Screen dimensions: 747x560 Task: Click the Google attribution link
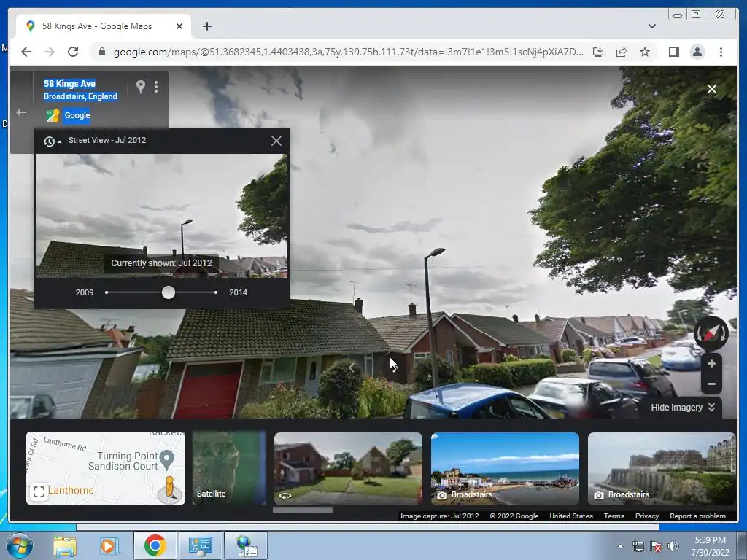tap(77, 115)
